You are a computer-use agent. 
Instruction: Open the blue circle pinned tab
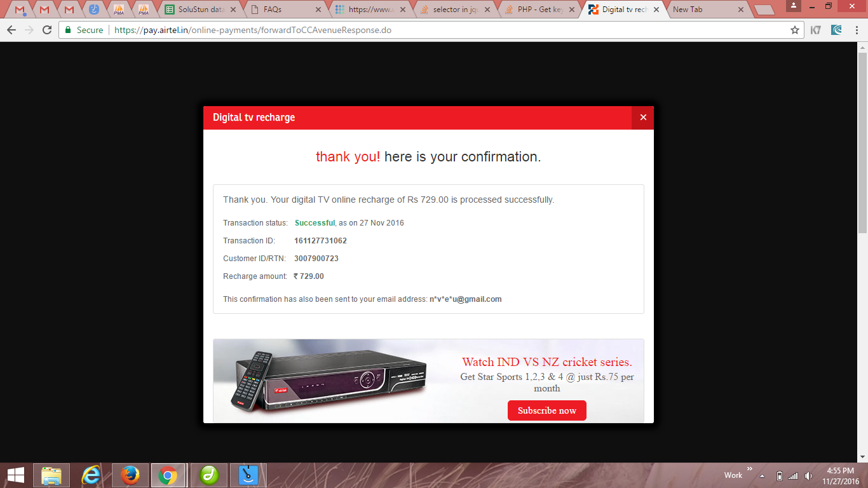click(x=94, y=10)
